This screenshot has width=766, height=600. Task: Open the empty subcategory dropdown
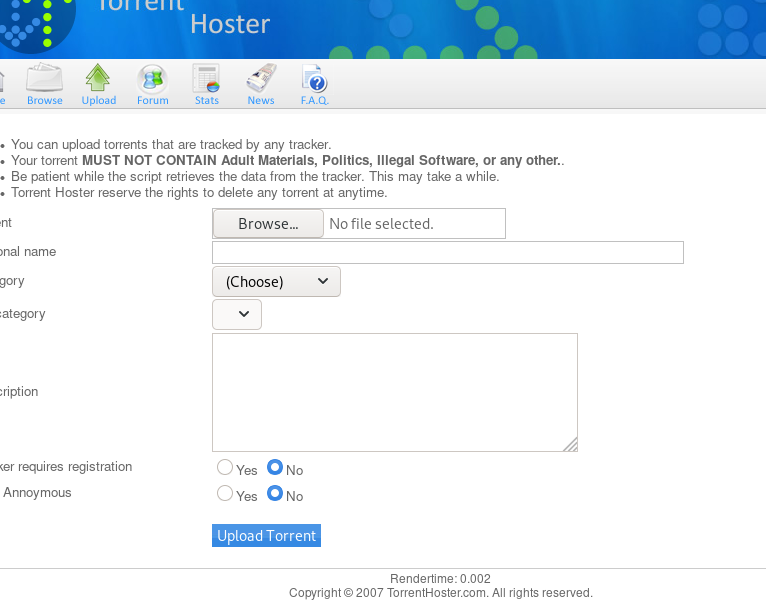237,314
